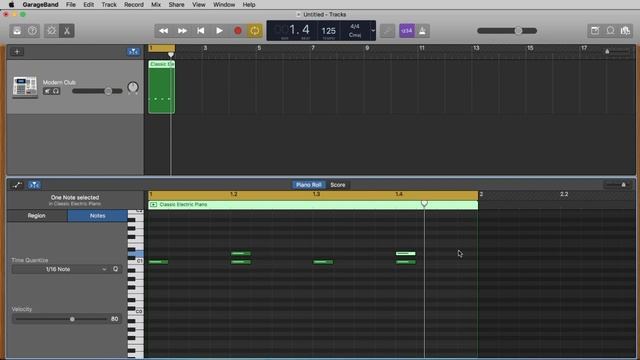
Task: Toggle the editor automation curve button
Action: (x=17, y=185)
